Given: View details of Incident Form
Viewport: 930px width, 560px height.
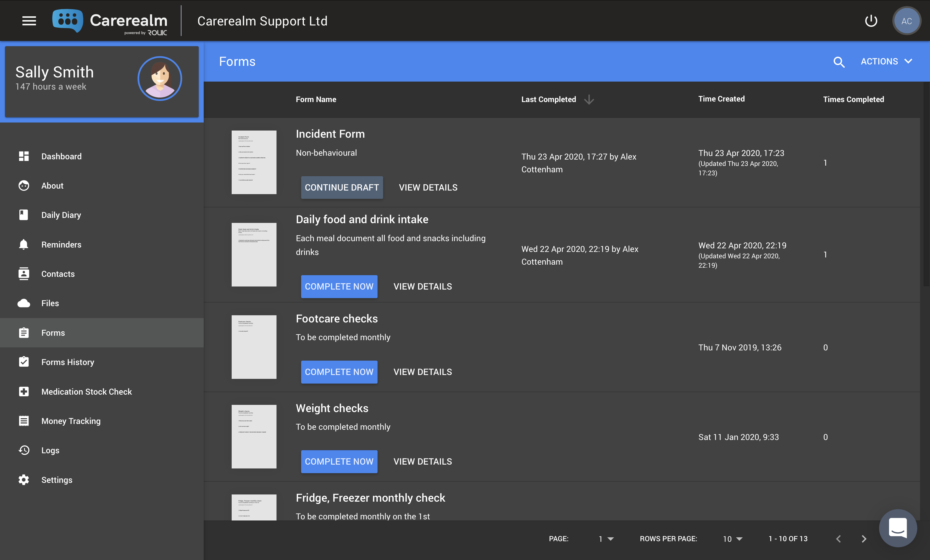Looking at the screenshot, I should pyautogui.click(x=428, y=187).
